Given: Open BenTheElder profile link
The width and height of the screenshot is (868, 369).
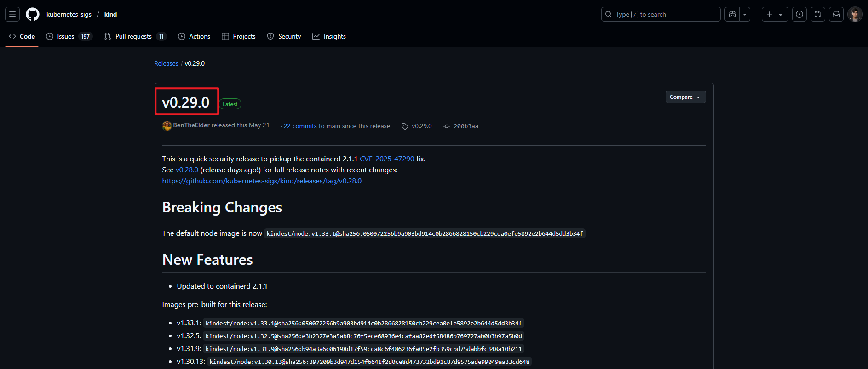Looking at the screenshot, I should (191, 125).
